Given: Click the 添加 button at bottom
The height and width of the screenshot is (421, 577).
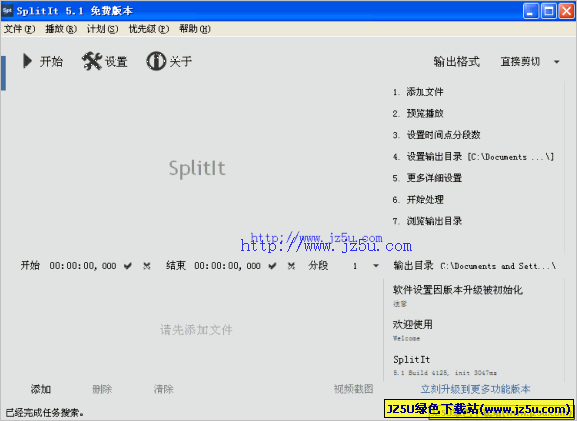Looking at the screenshot, I should [41, 389].
